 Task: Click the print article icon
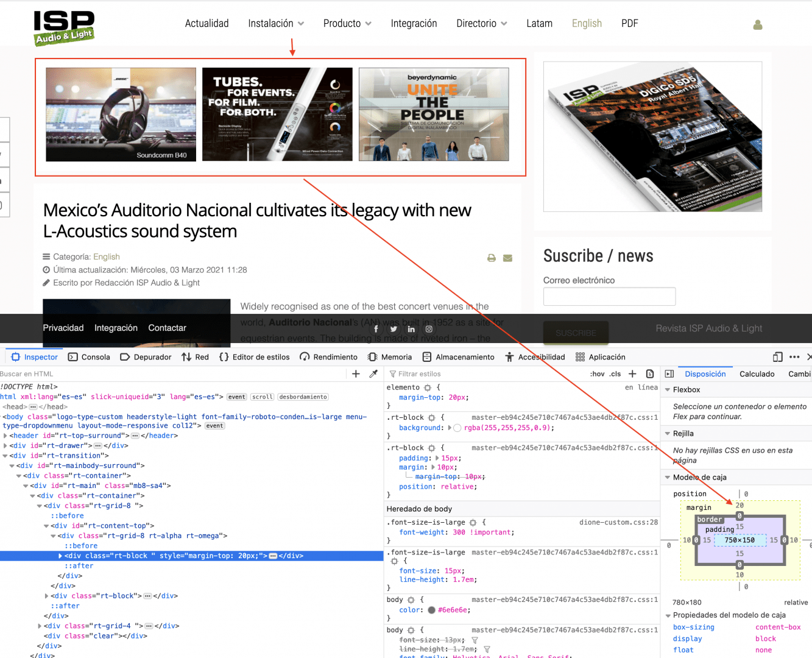(x=492, y=258)
